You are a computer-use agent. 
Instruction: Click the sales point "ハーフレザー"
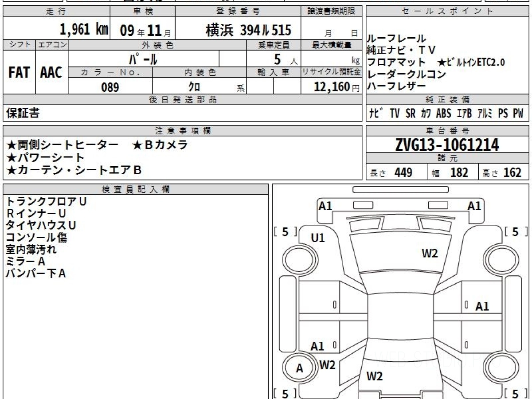point(396,86)
